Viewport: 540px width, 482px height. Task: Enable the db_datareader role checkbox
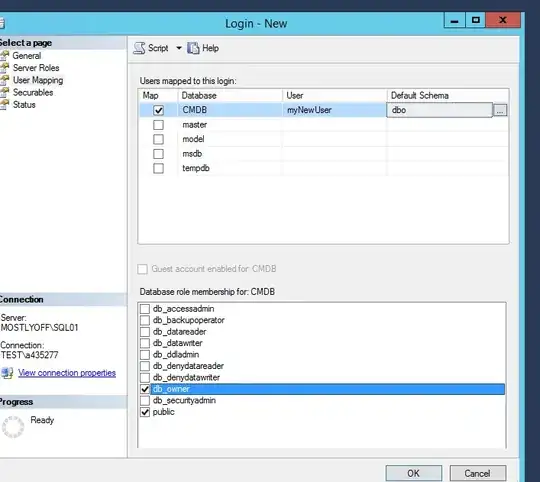point(145,332)
